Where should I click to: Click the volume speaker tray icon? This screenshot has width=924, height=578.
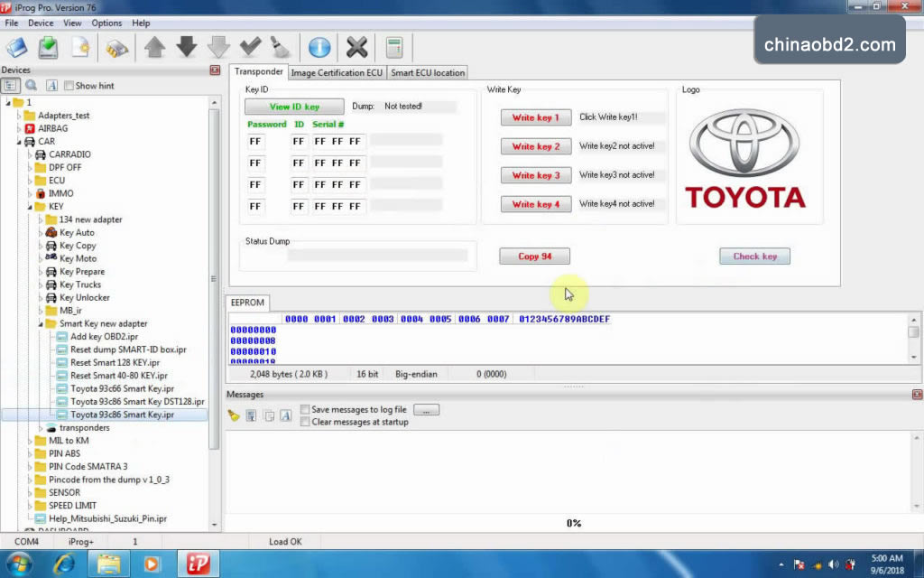[x=833, y=564]
